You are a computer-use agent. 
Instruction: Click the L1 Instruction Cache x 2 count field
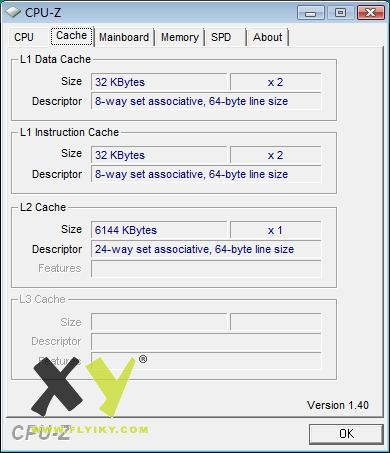(276, 155)
